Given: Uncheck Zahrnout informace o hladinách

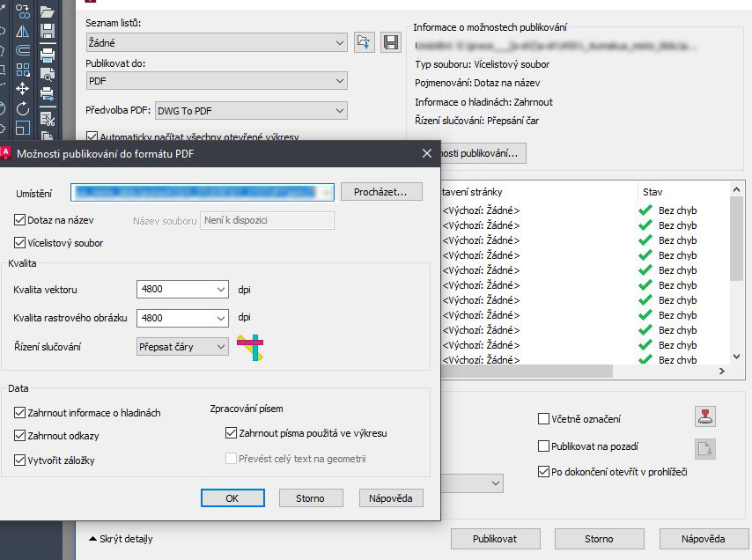Looking at the screenshot, I should point(20,412).
